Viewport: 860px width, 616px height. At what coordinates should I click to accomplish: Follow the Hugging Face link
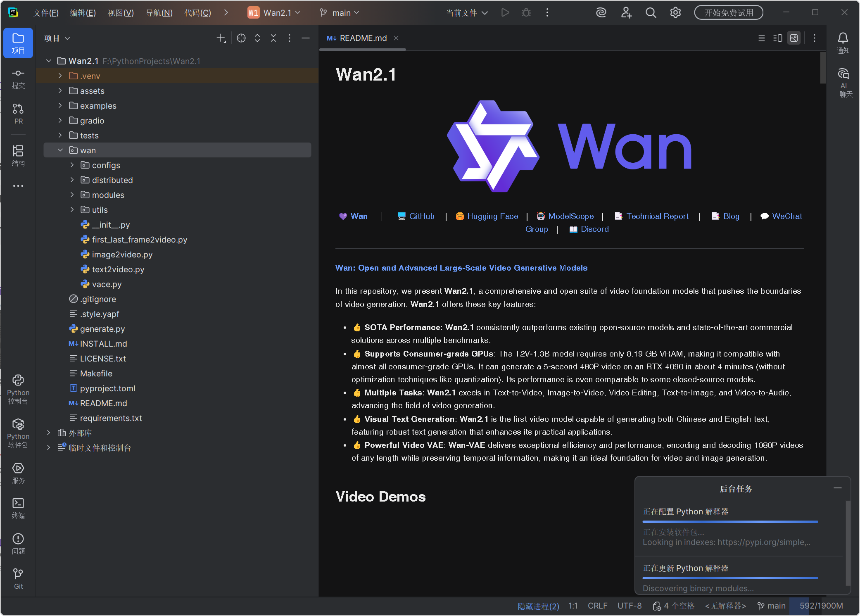[492, 216]
